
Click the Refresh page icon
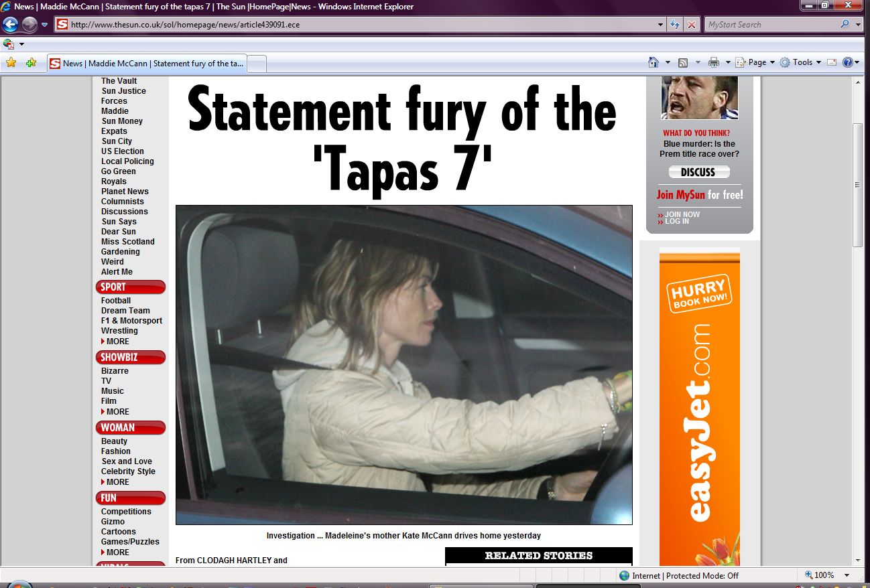click(x=676, y=25)
